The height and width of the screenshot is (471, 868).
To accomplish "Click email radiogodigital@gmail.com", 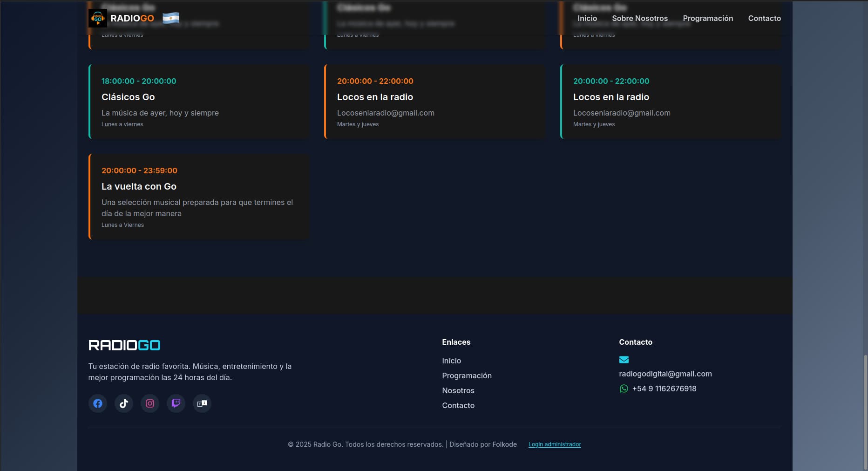I will pos(665,374).
